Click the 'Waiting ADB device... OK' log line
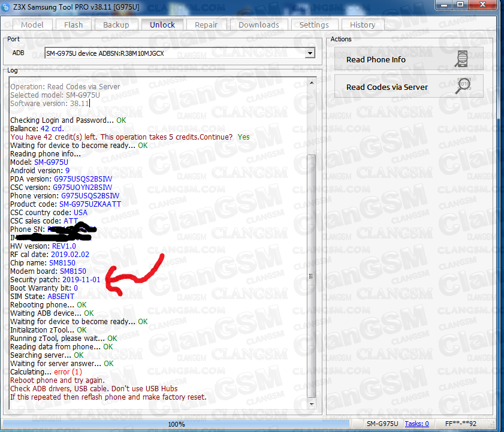 [52, 313]
